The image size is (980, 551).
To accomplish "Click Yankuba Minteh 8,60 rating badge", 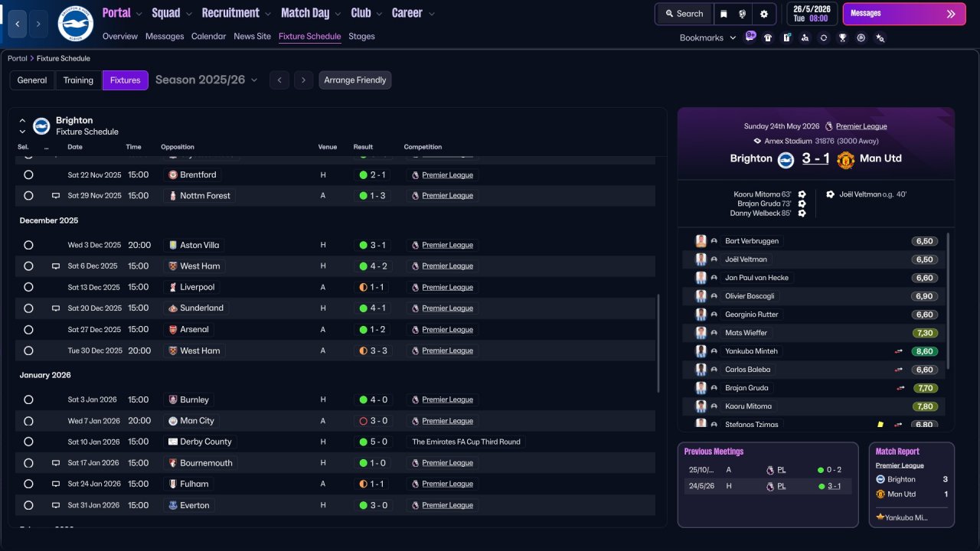I will [925, 351].
